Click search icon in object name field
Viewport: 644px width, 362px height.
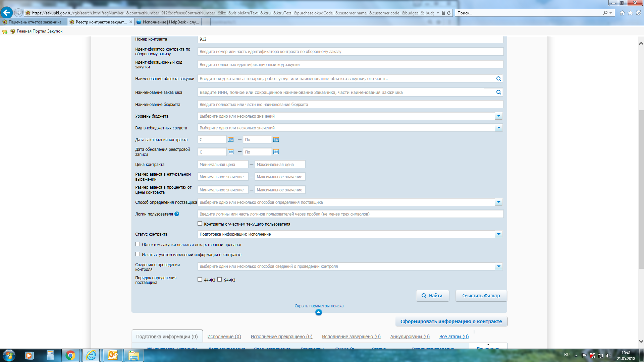pos(498,79)
